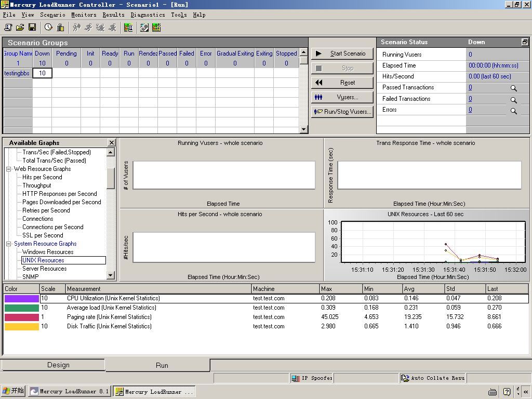Open the Results menu

pos(113,15)
